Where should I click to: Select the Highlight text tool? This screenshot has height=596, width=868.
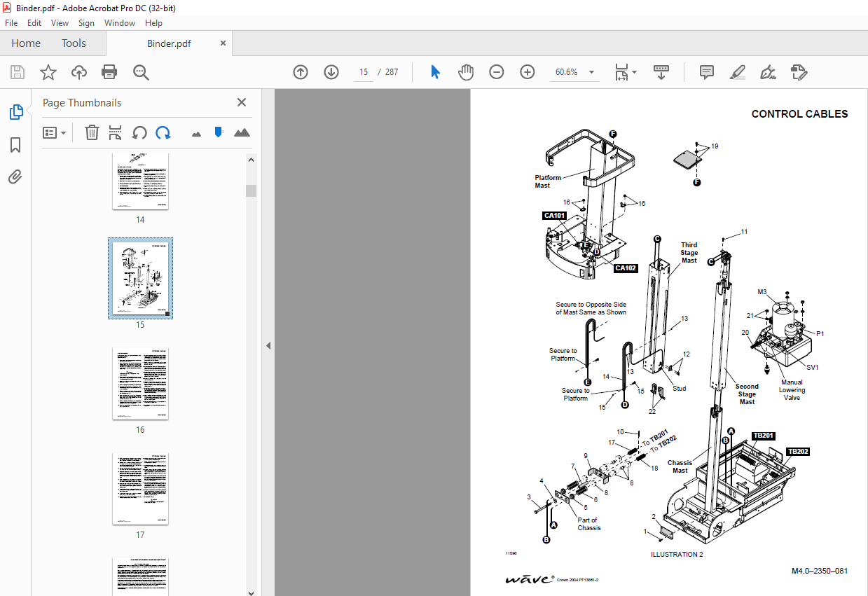pyautogui.click(x=738, y=72)
